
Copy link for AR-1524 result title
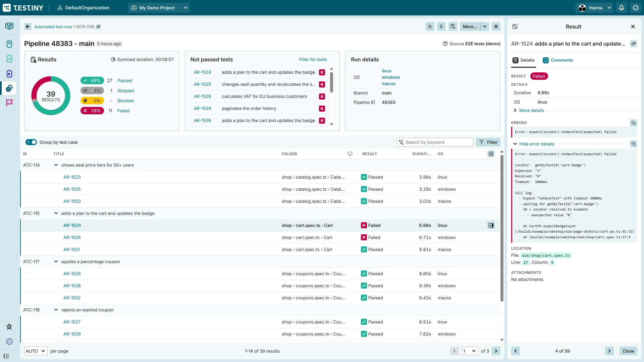coord(634,44)
